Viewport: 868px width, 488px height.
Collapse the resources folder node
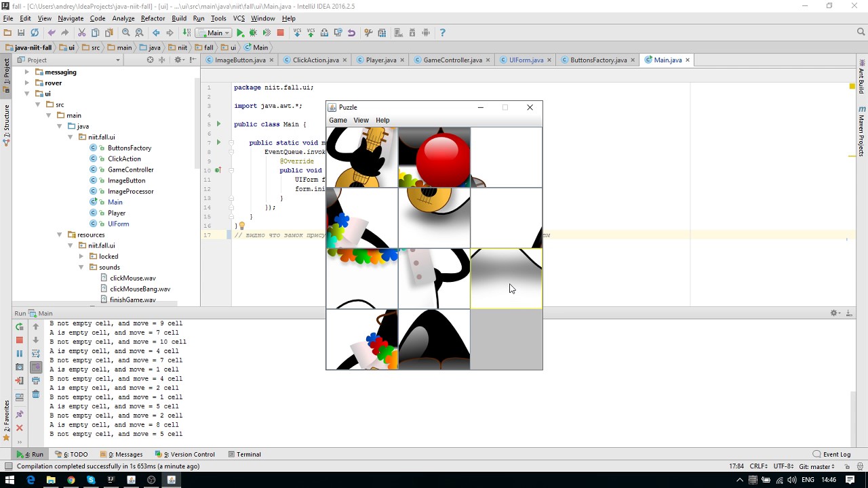59,235
